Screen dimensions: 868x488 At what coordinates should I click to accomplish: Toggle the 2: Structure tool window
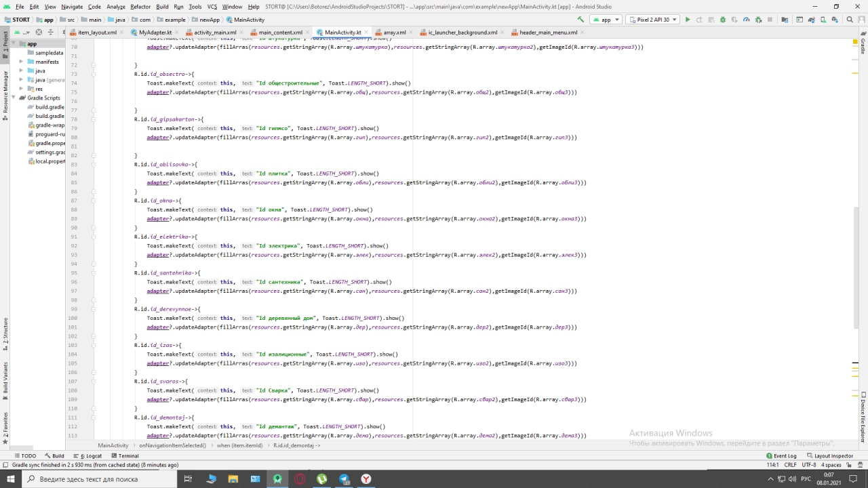5,334
